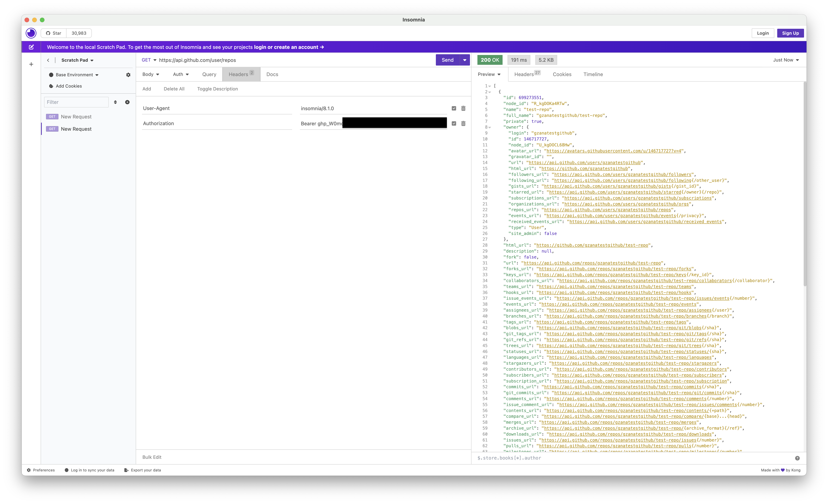The width and height of the screenshot is (828, 504).
Task: Collapse JSON line 2 fold arrow
Action: [490, 92]
